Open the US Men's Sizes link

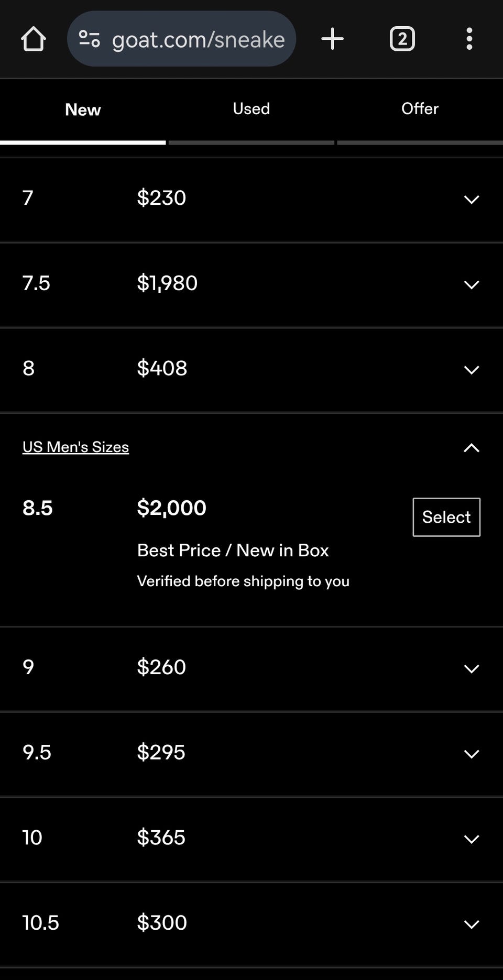point(75,447)
